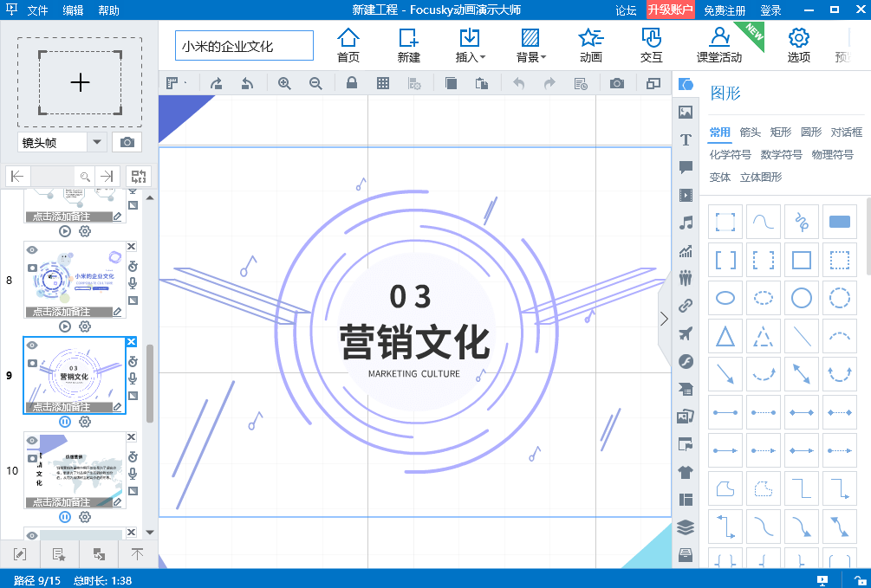Open 课堂活动 classroom activities
This screenshot has height=588, width=871.
click(719, 46)
